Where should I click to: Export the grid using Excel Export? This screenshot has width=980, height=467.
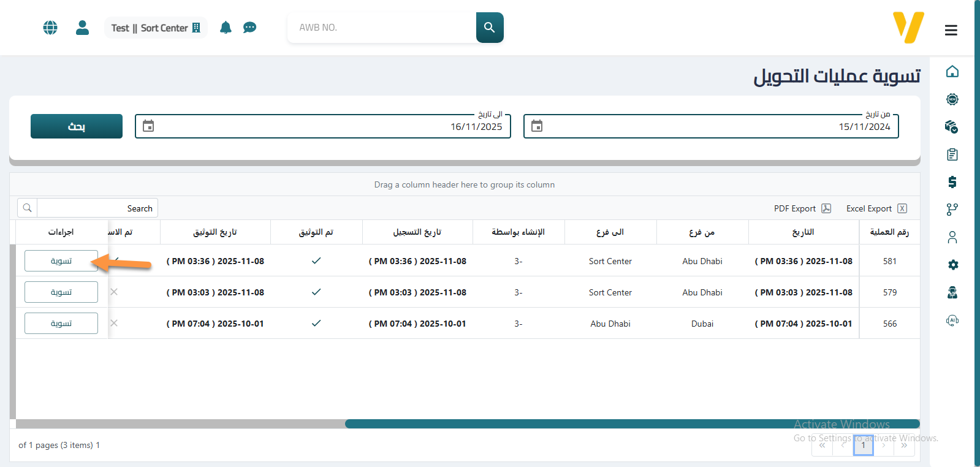876,208
